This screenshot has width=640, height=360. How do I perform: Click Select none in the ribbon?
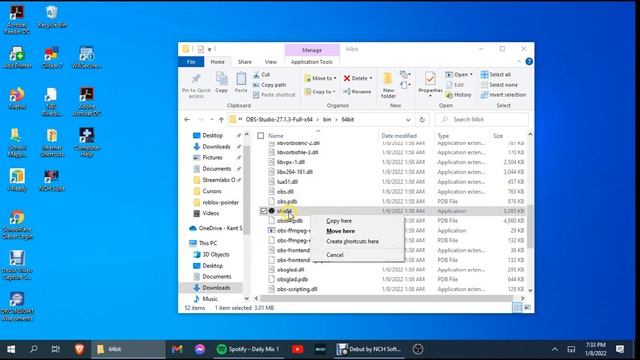coord(499,85)
